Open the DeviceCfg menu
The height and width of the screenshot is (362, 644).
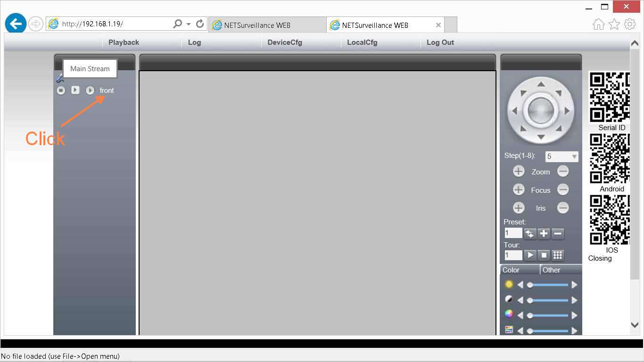click(285, 42)
